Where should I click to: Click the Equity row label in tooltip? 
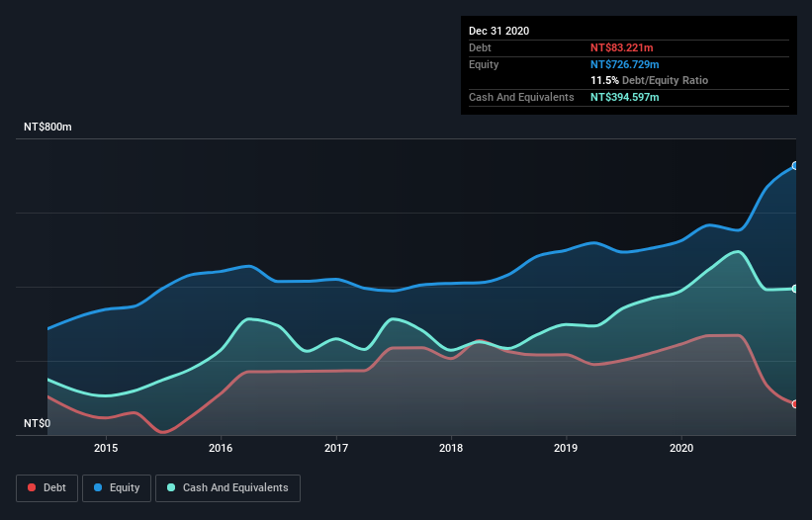tap(484, 64)
